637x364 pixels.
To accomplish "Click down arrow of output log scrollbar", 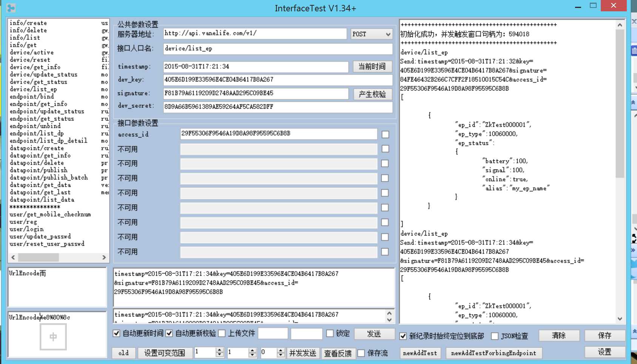I will click(x=620, y=319).
